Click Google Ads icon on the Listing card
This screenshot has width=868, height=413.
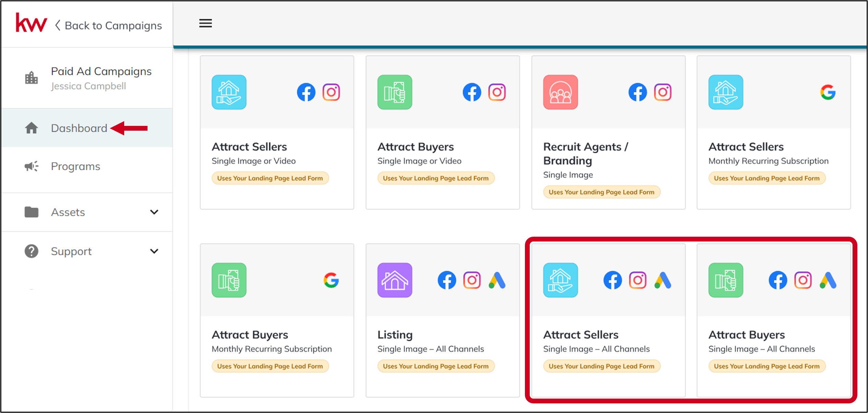click(x=497, y=280)
